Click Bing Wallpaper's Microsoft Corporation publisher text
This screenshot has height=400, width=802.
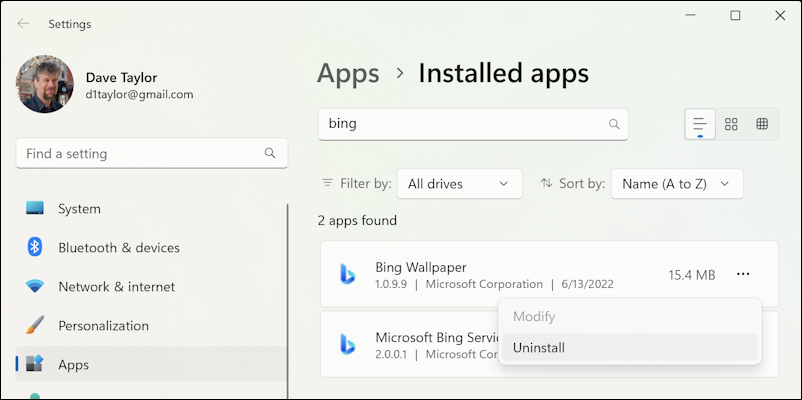[x=484, y=284]
